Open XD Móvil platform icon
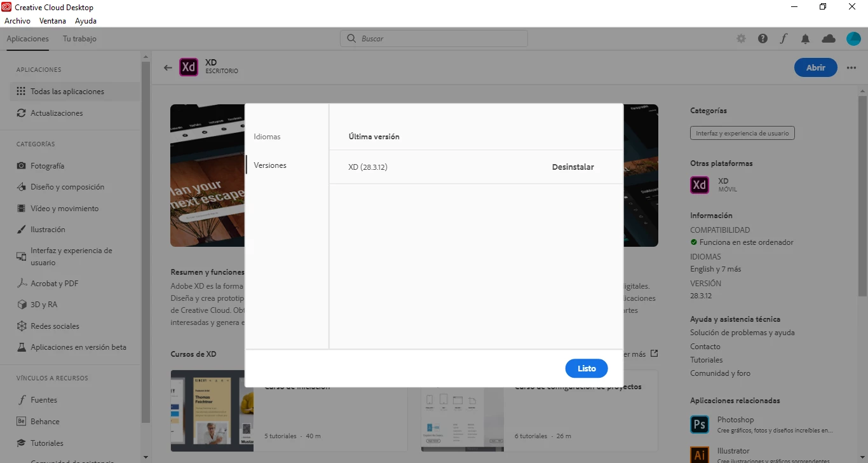The height and width of the screenshot is (463, 868). click(700, 185)
